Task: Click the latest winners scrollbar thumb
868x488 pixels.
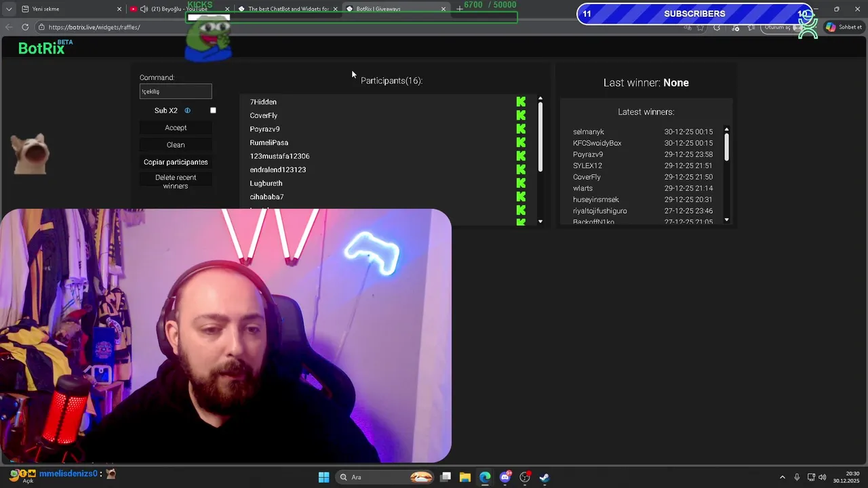Action: pyautogui.click(x=726, y=147)
